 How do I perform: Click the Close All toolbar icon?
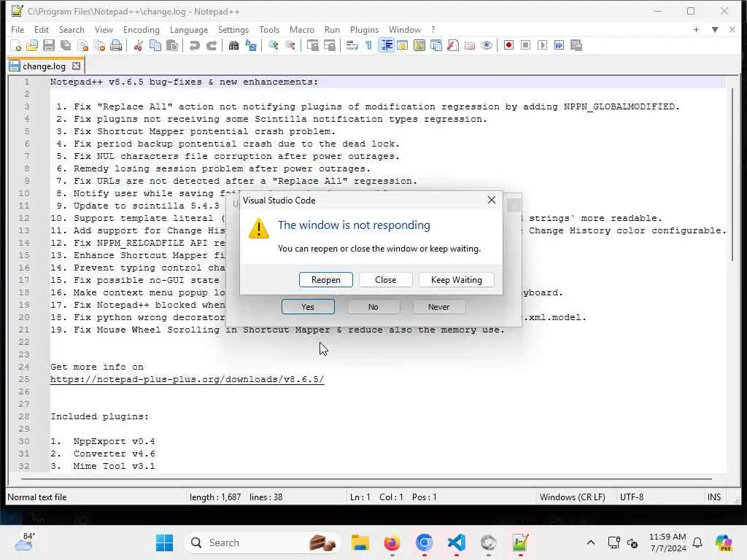(x=99, y=46)
